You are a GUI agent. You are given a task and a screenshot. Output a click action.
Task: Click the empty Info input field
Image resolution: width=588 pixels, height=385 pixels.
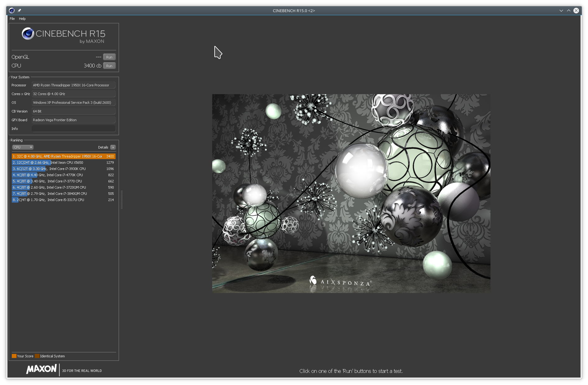74,129
